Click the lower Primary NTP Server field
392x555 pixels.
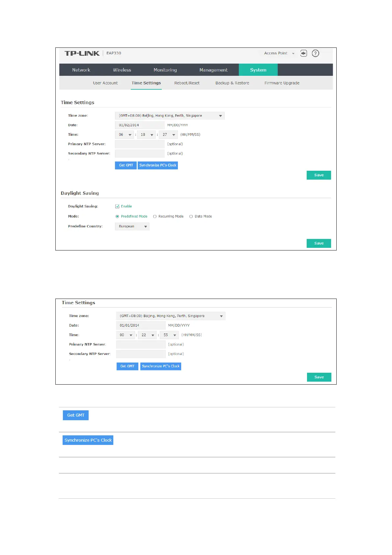[x=141, y=345]
